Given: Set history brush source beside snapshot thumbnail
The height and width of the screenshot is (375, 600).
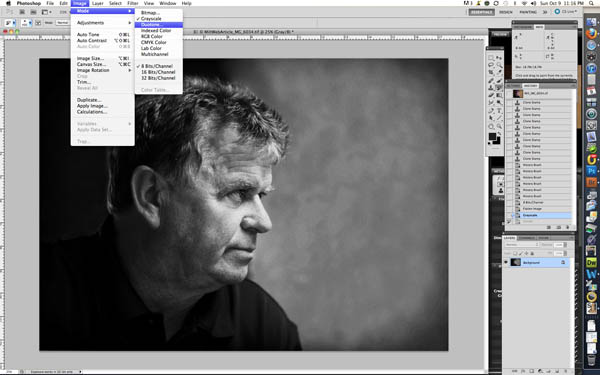Looking at the screenshot, I should pos(509,94).
